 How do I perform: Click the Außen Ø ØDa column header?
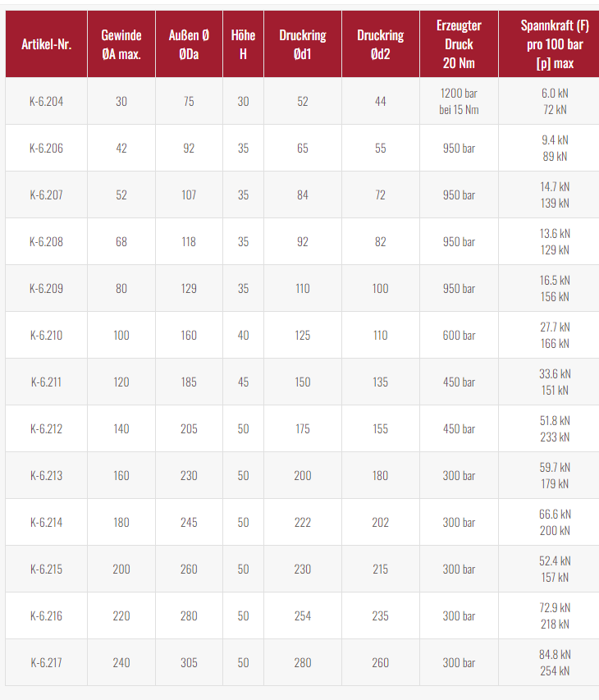[x=189, y=44]
